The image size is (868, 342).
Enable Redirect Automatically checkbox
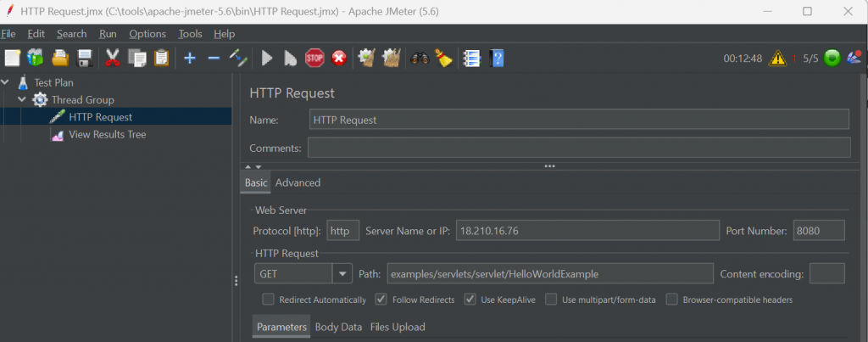point(269,300)
